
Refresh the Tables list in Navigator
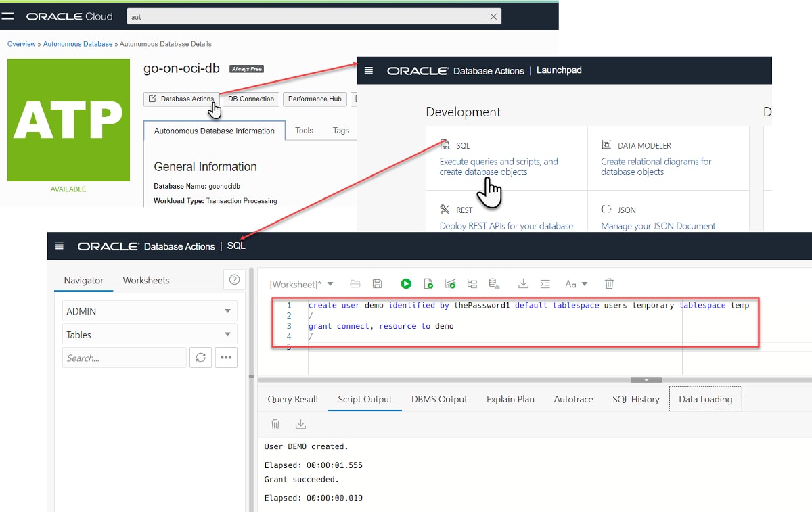200,357
